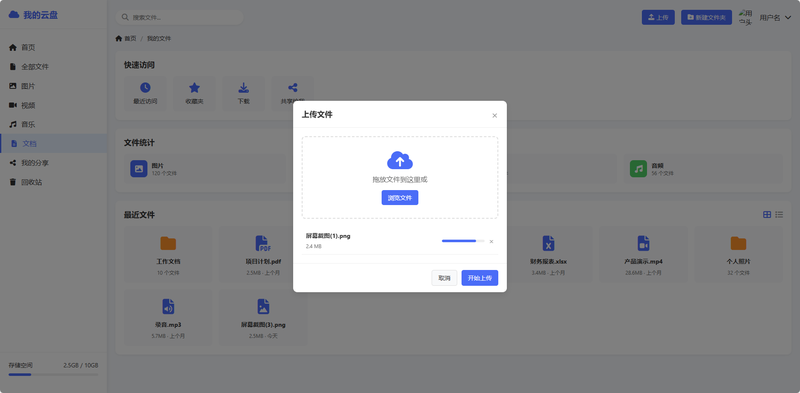Click the 存储空间 usage bar
The image size is (800, 393).
(x=53, y=375)
